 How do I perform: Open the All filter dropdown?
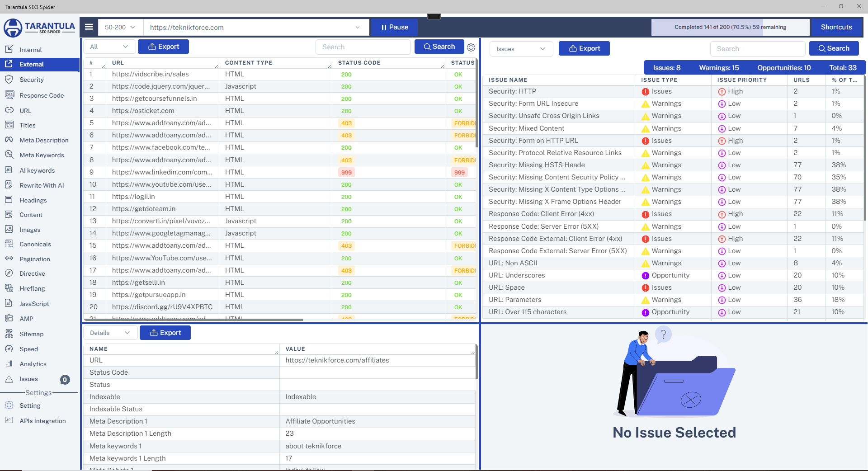click(109, 47)
